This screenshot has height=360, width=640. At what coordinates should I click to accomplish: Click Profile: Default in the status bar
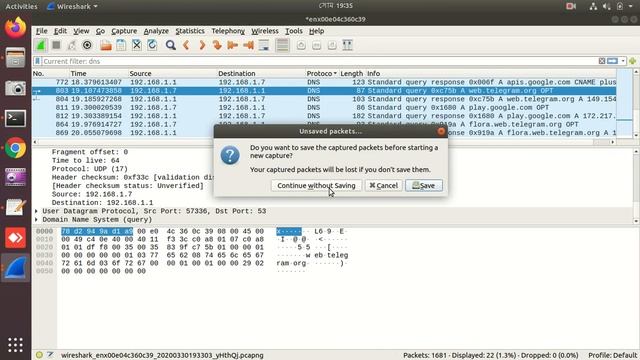point(612,355)
